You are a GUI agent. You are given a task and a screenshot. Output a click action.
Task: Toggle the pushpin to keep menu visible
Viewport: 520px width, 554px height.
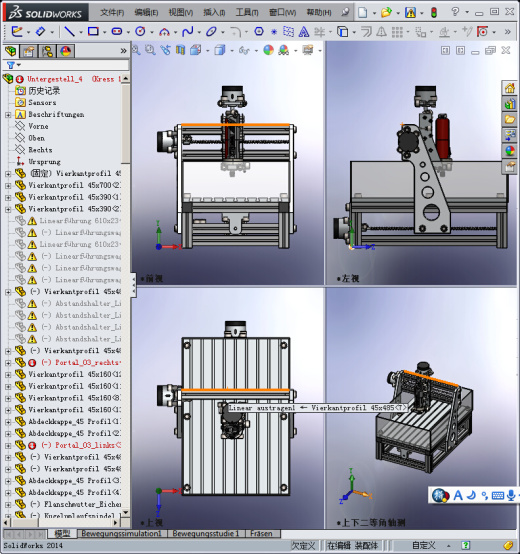pos(345,12)
